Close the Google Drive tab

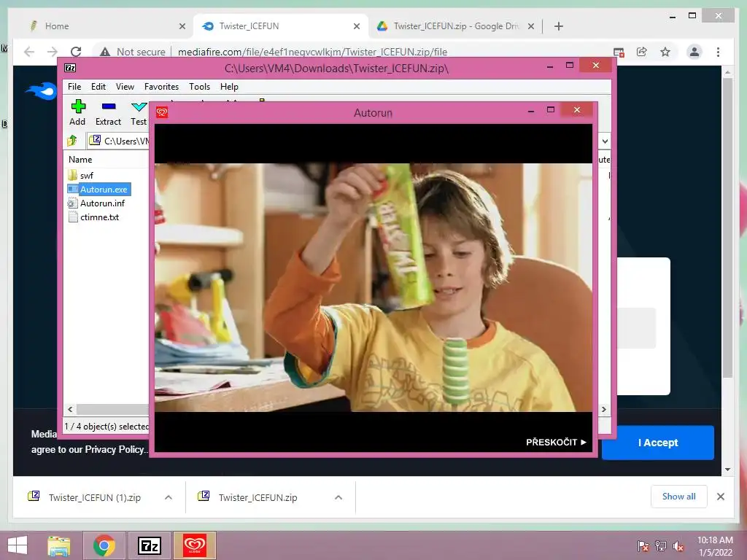pyautogui.click(x=531, y=27)
